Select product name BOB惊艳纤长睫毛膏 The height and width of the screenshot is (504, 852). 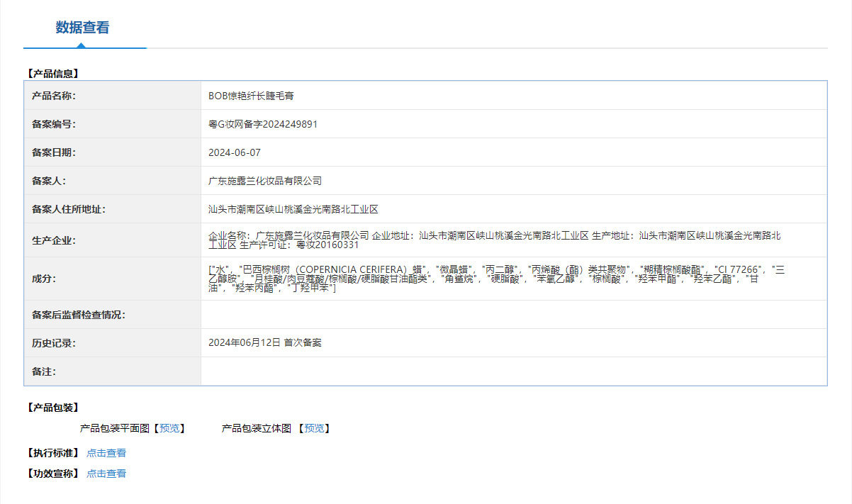point(251,96)
